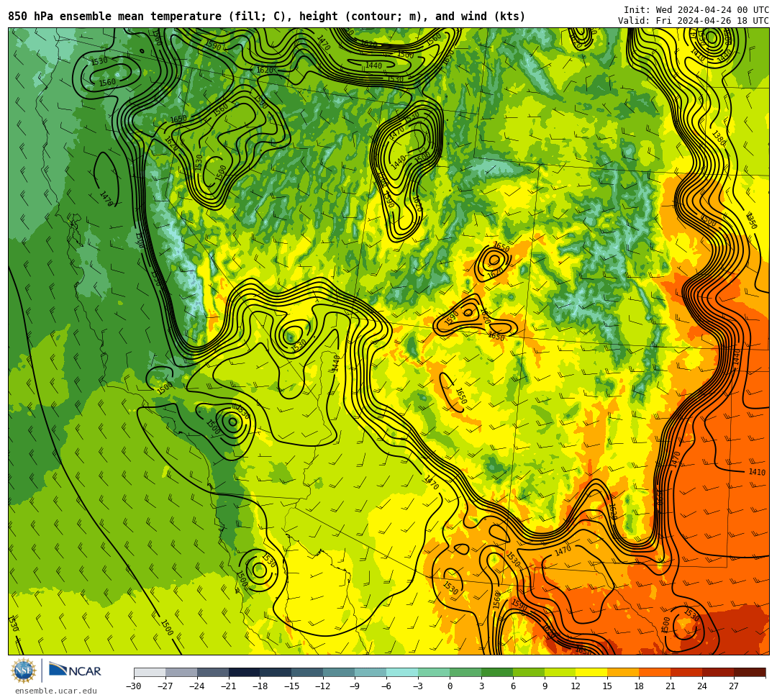The image size is (777, 700).
Task: Pick the teal swatch, -12 to -9
Action: [x=340, y=672]
